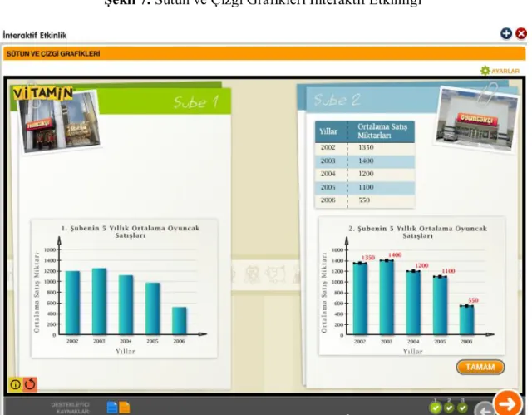Screen dimensions: 532x415
Task: Click table row year 2005
Action: tap(328, 187)
